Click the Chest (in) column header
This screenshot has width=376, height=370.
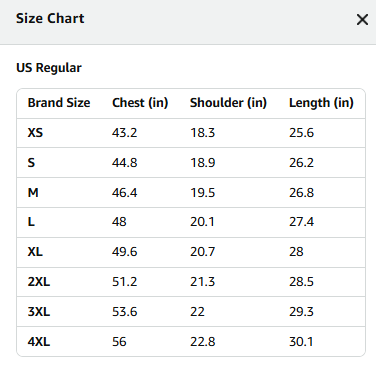[x=140, y=103]
